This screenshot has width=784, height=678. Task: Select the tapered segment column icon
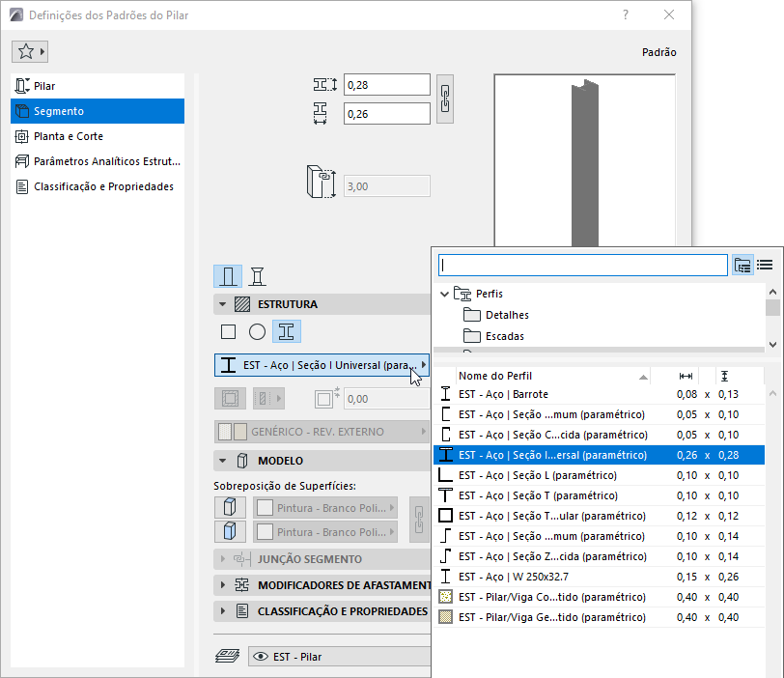[258, 276]
